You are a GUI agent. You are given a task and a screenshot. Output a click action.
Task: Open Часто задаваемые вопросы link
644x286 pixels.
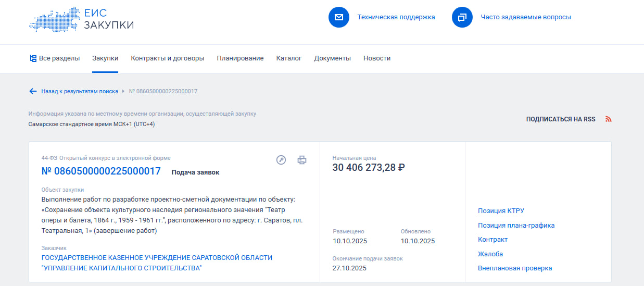[x=526, y=17]
